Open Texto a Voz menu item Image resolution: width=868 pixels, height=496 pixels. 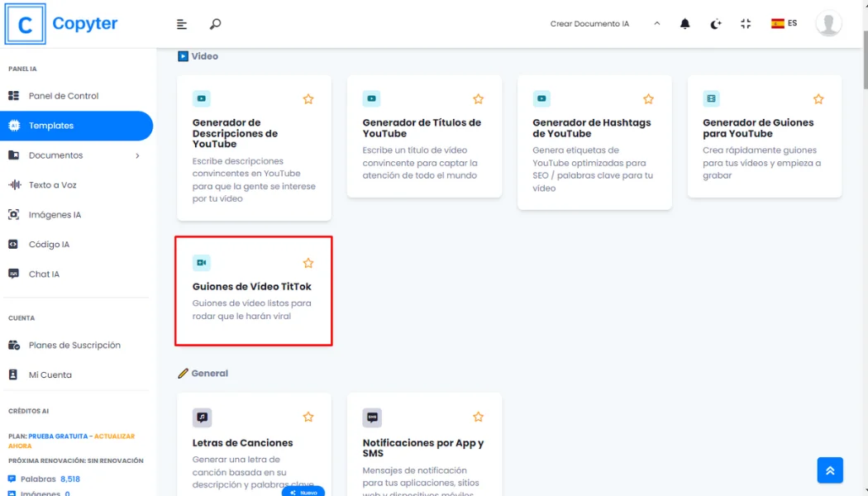[x=52, y=185]
